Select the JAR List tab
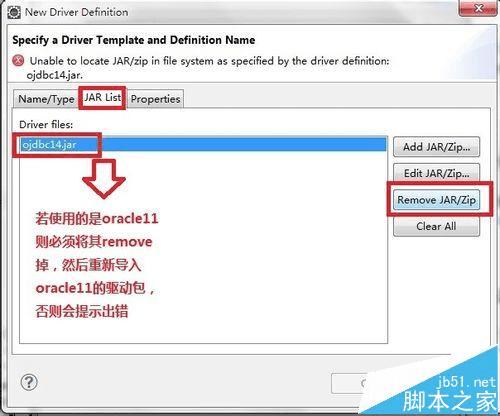The height and width of the screenshot is (416, 500). click(102, 98)
